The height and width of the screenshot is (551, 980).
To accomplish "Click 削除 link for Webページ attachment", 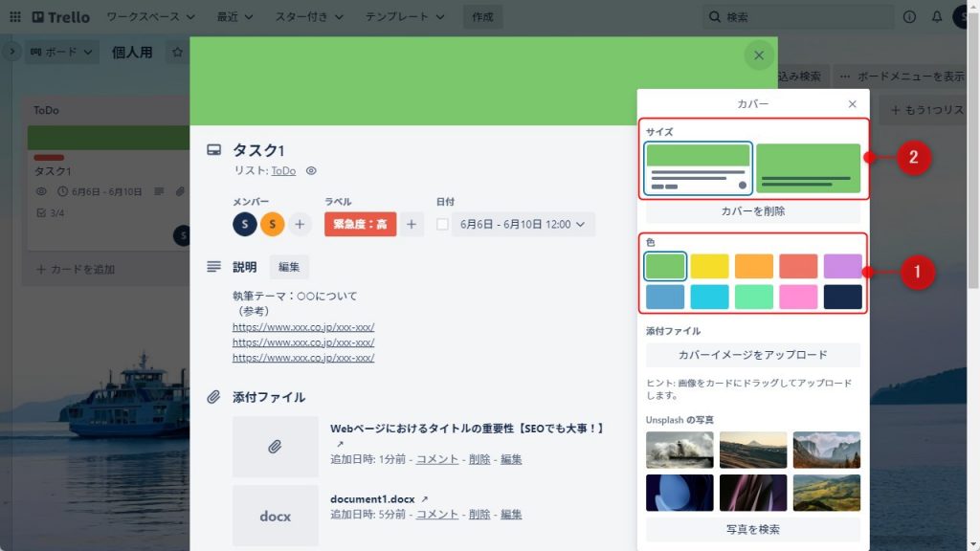I will (479, 459).
